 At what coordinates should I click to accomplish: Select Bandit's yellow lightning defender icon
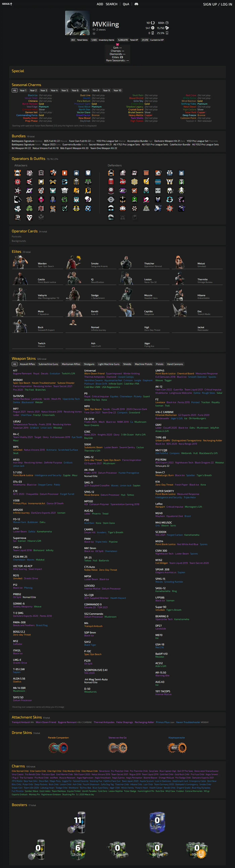point(146,182)
